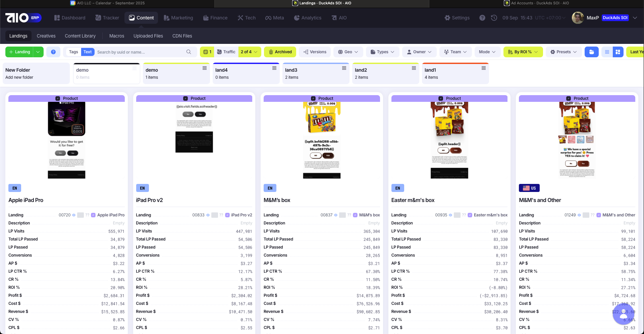Toggle Product checkbox on Apple iPad Pro card
The image size is (644, 334).
tap(58, 98)
